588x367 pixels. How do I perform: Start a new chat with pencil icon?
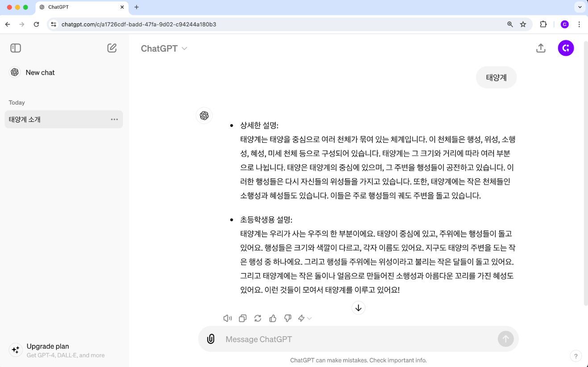[112, 48]
